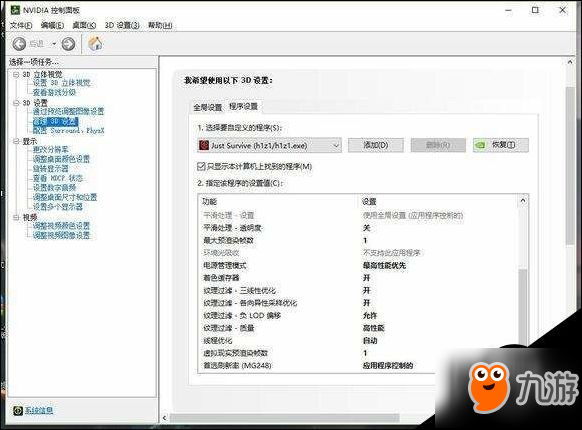The image size is (582, 430).
Task: Click the settings list scroll-up arrow
Action: coord(523,201)
